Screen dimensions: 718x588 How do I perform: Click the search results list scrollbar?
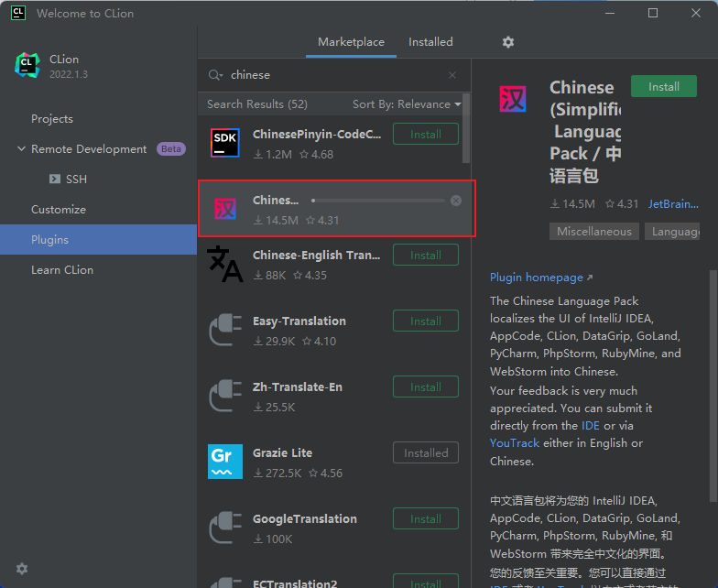point(466,128)
